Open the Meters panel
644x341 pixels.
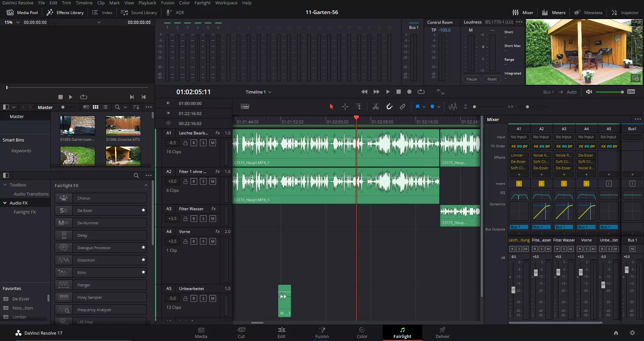[554, 12]
